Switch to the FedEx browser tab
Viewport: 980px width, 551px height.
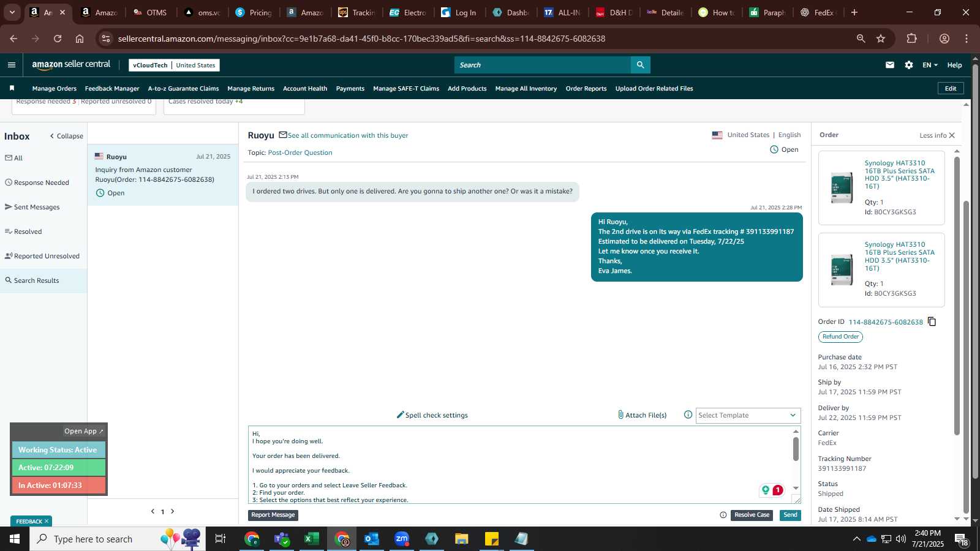pyautogui.click(x=818, y=12)
